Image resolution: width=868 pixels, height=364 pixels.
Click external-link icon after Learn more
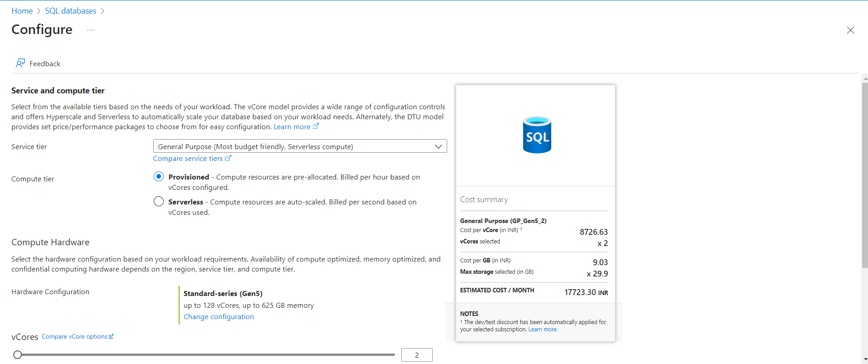316,126
